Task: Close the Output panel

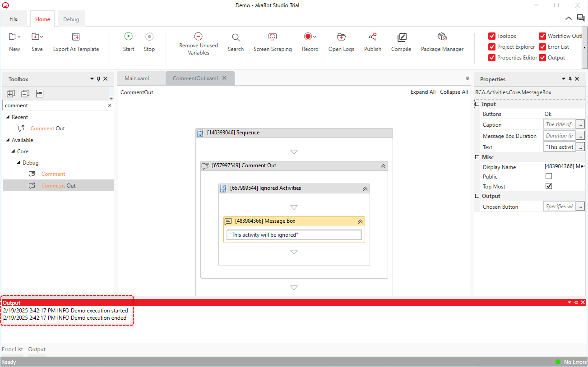Action: [583, 303]
